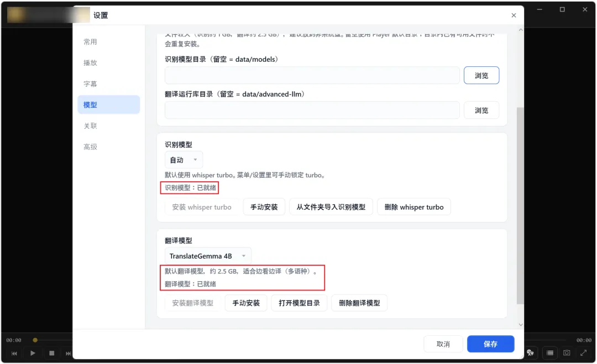Click the 安装 whisper turbo button

[x=201, y=207]
